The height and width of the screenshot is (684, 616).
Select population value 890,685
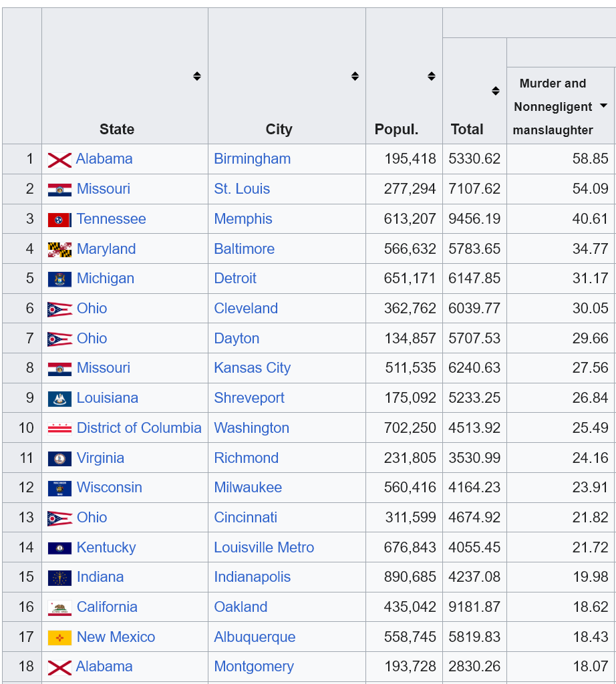(410, 576)
